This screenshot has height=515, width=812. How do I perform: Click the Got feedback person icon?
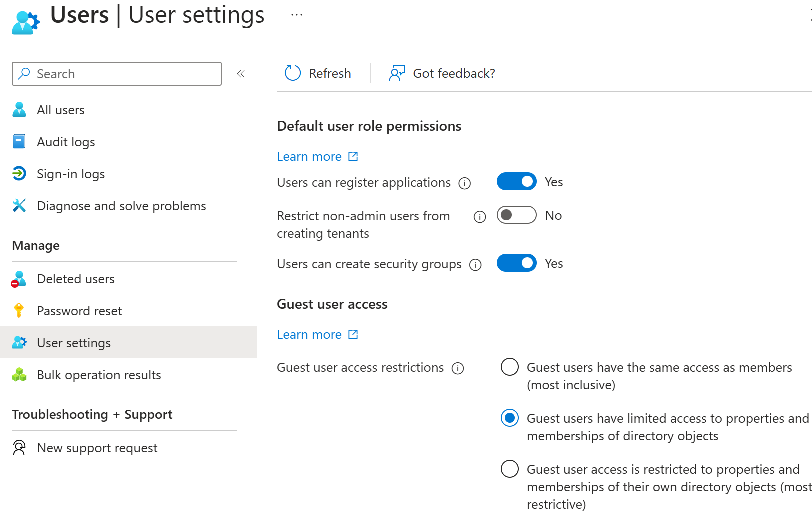pos(397,73)
